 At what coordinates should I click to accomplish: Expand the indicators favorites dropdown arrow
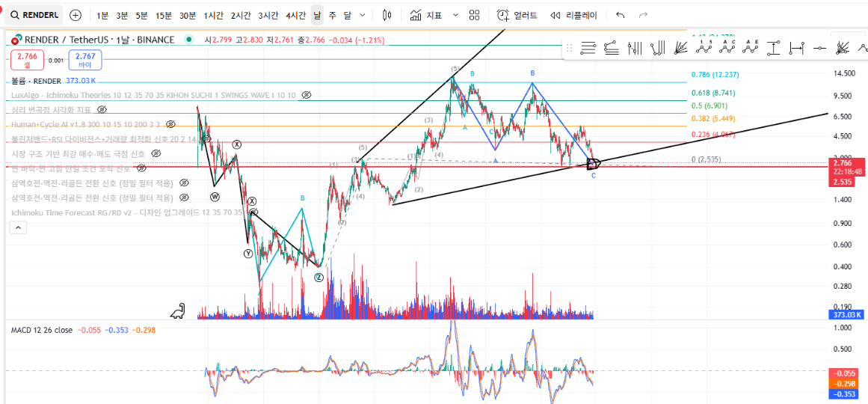pos(455,15)
